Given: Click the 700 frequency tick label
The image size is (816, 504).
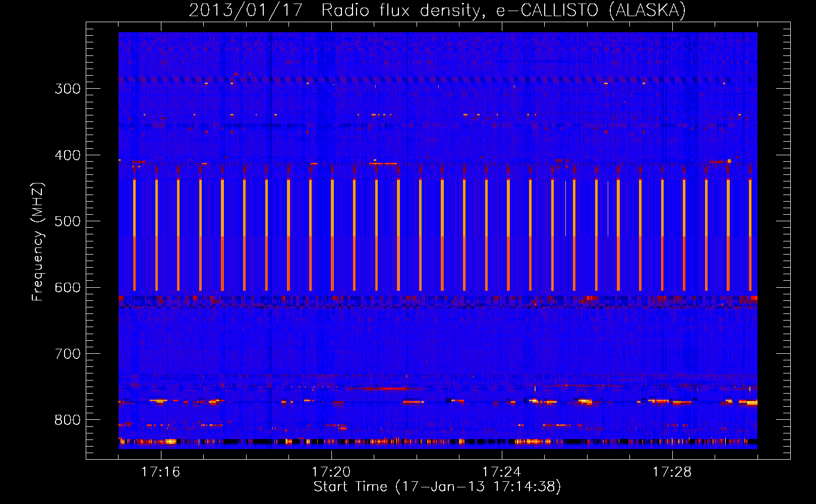Looking at the screenshot, I should [68, 354].
